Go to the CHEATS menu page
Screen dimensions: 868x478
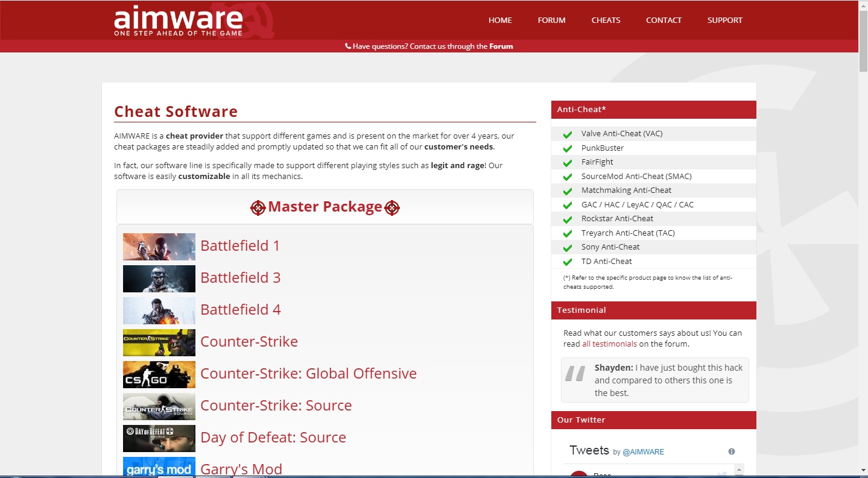[x=606, y=20]
